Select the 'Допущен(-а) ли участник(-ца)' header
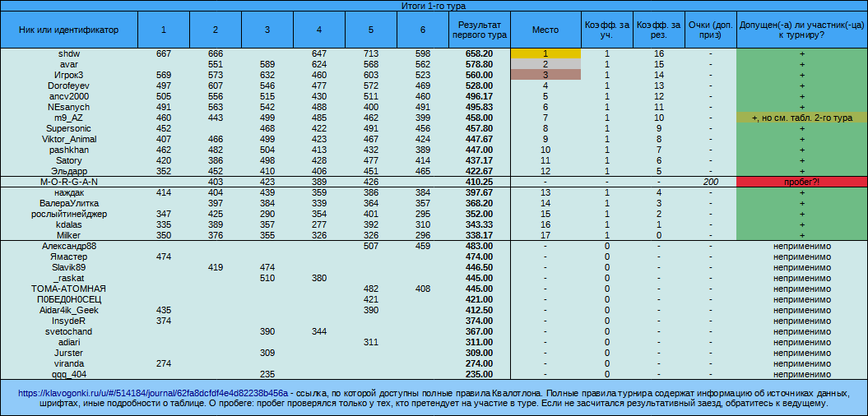Screen dimensions: 868x416 pos(801,30)
